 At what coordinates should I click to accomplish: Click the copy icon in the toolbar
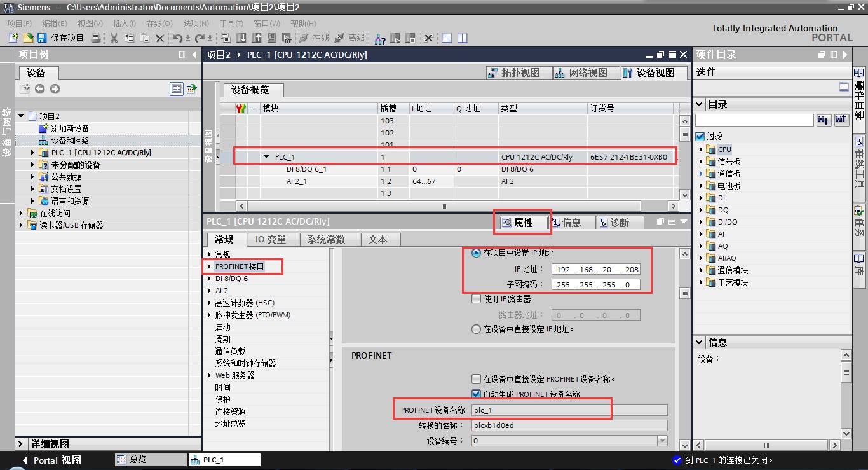(129, 38)
